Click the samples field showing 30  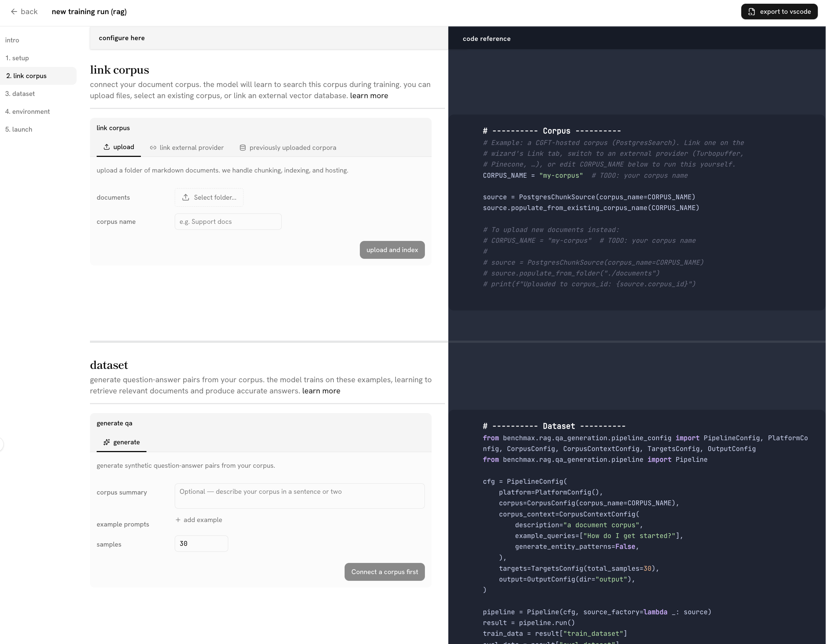[x=201, y=544]
